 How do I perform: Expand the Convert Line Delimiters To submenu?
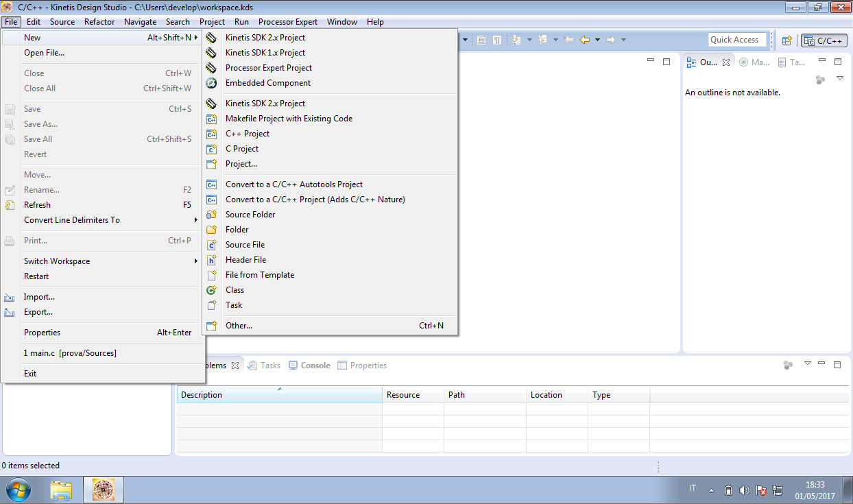click(x=101, y=220)
